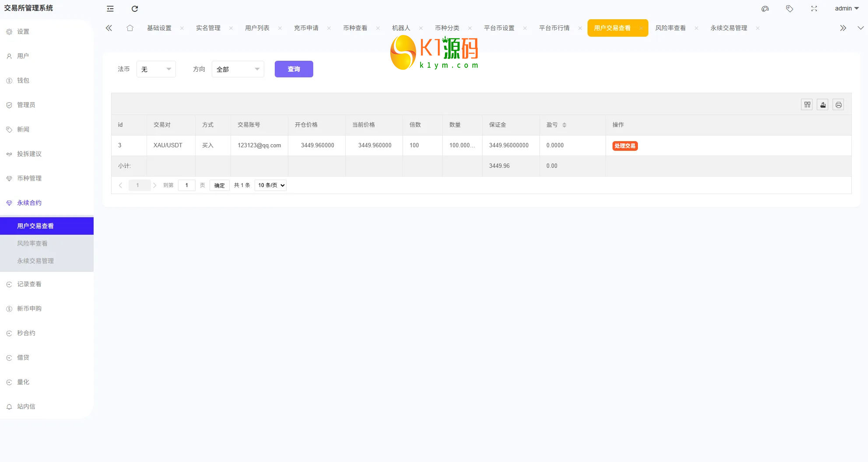Open the 10 条/页 page size dropdown
The height and width of the screenshot is (462, 868).
click(x=270, y=185)
